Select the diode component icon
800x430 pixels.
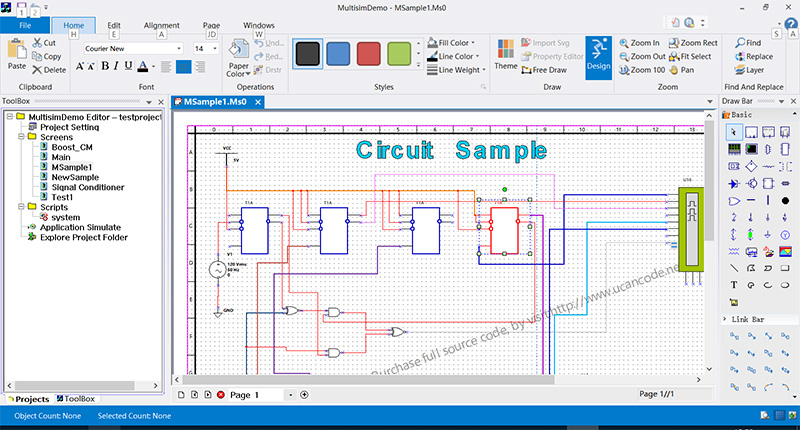point(734,183)
